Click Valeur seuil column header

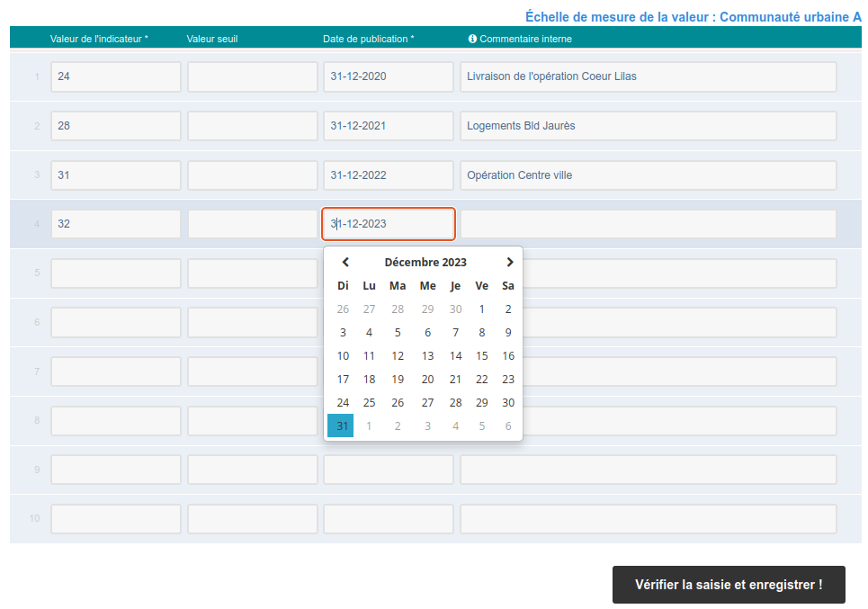pos(212,39)
